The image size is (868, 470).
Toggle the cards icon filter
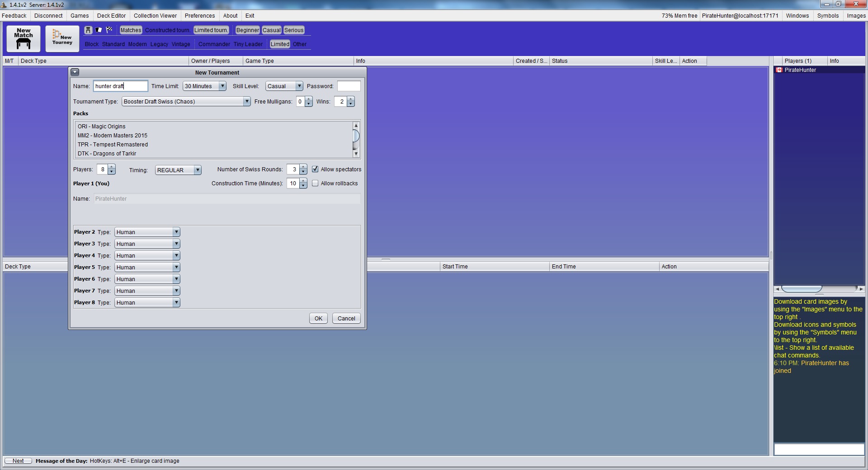point(99,30)
